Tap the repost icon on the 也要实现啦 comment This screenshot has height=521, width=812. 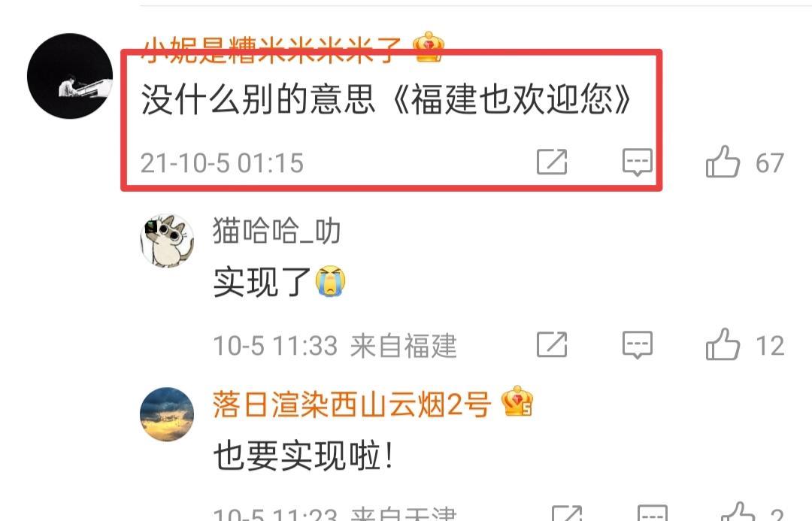pyautogui.click(x=567, y=513)
